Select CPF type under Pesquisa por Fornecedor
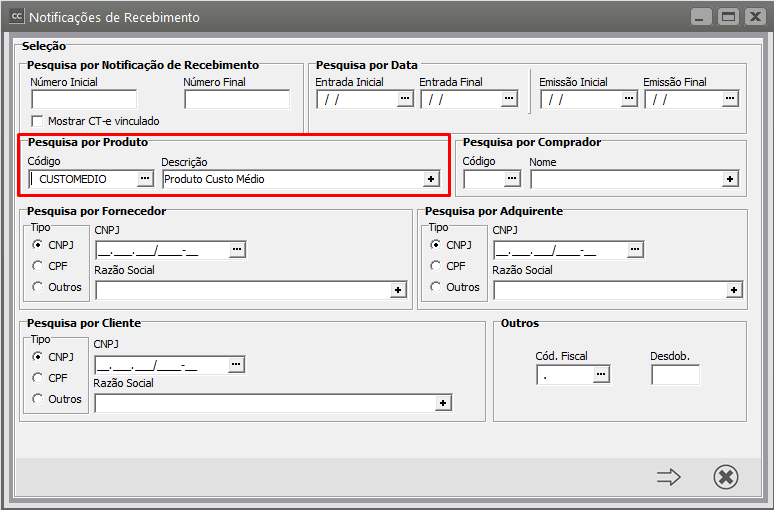 point(38,266)
